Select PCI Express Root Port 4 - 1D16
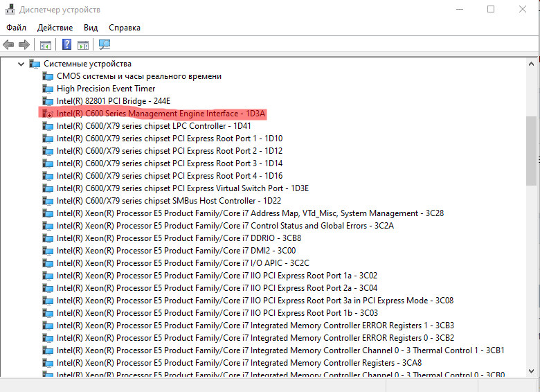This screenshot has height=392, width=540. coord(170,176)
